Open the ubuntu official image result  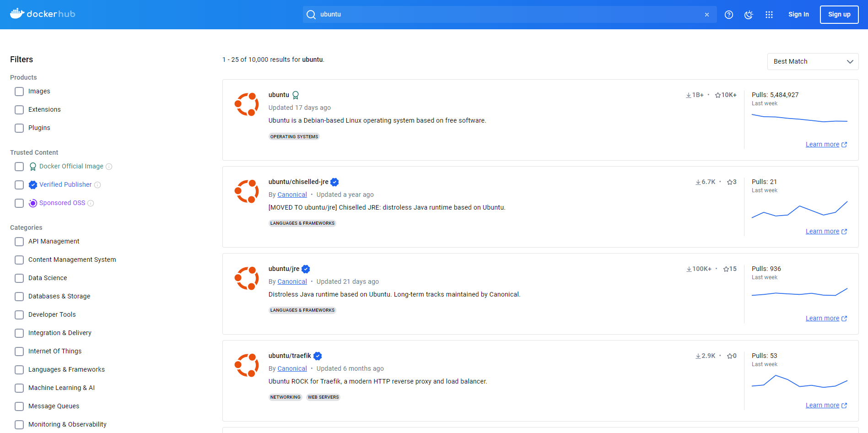[279, 95]
